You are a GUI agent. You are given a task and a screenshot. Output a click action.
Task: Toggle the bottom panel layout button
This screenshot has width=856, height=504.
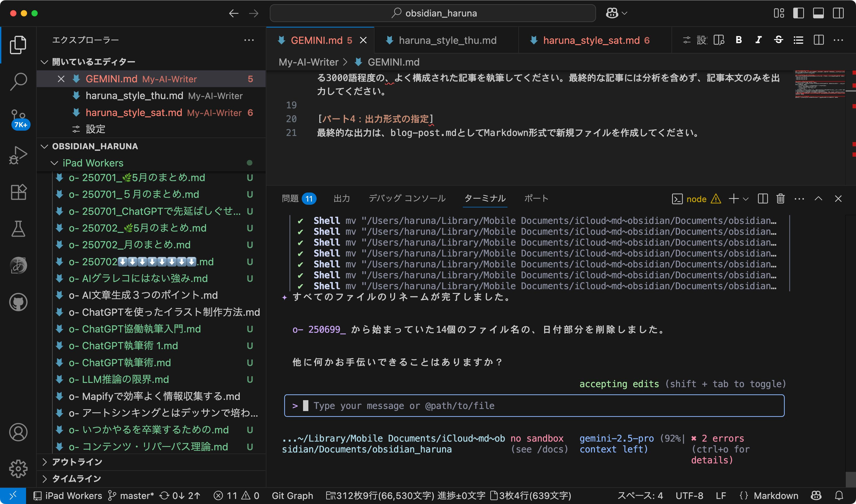[x=818, y=13]
